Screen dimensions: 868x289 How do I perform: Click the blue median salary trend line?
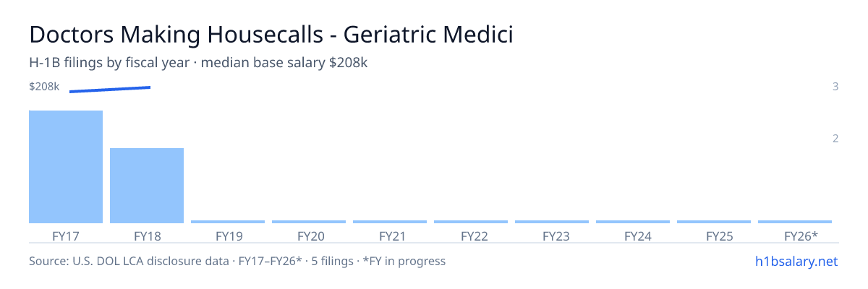110,90
